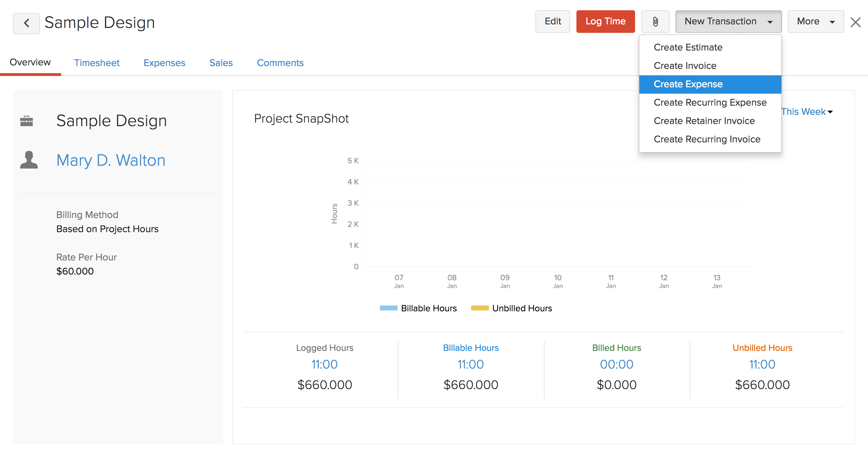Open the More dropdown menu
The height and width of the screenshot is (453, 868).
tap(815, 22)
